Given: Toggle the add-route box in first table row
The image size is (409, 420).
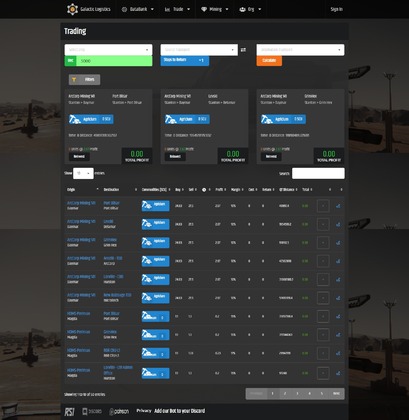Looking at the screenshot, I should point(323,206).
